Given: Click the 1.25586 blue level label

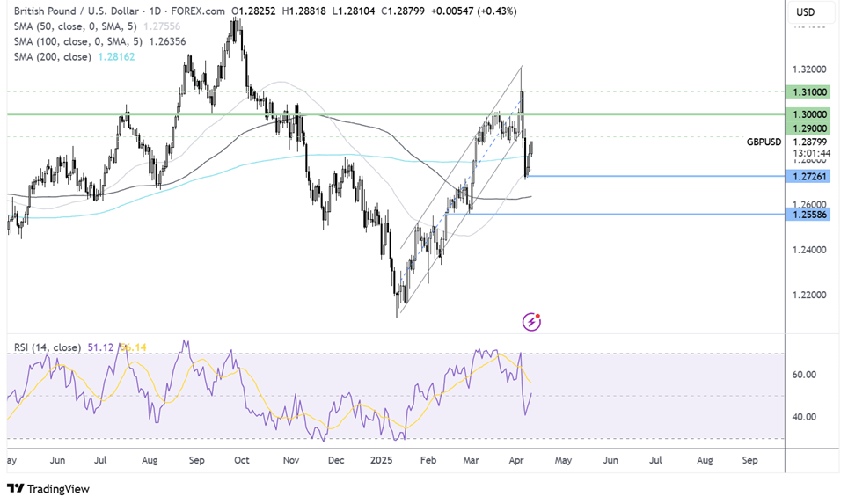Looking at the screenshot, I should point(809,215).
